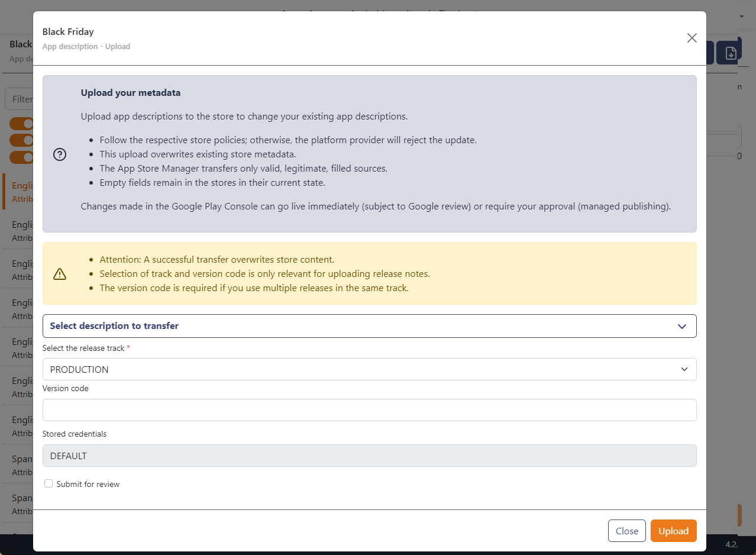The image size is (756, 555).
Task: Click the Version code input field
Action: click(x=369, y=410)
